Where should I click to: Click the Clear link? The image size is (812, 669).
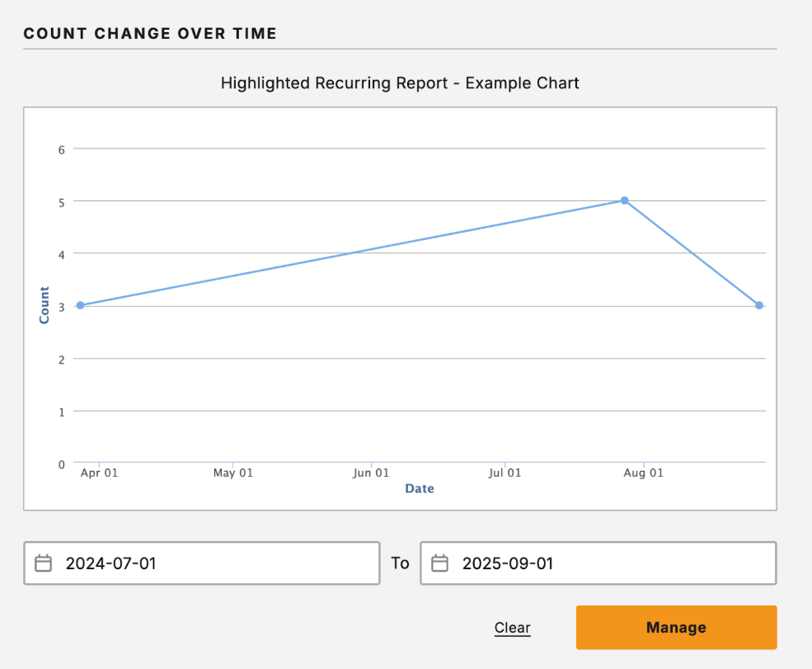point(512,628)
